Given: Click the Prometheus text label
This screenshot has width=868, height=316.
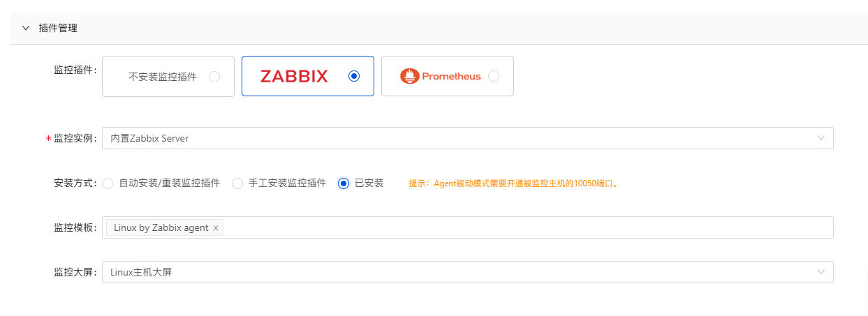Looking at the screenshot, I should click(x=451, y=77).
